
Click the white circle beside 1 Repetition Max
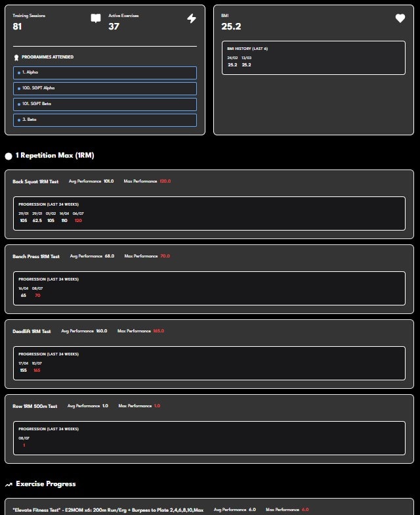click(9, 156)
